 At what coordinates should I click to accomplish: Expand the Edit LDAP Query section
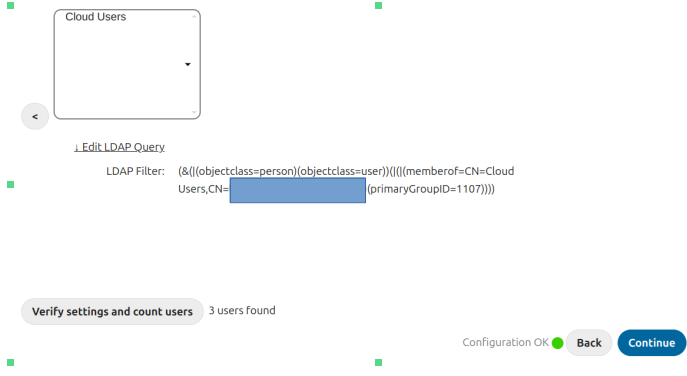[119, 147]
